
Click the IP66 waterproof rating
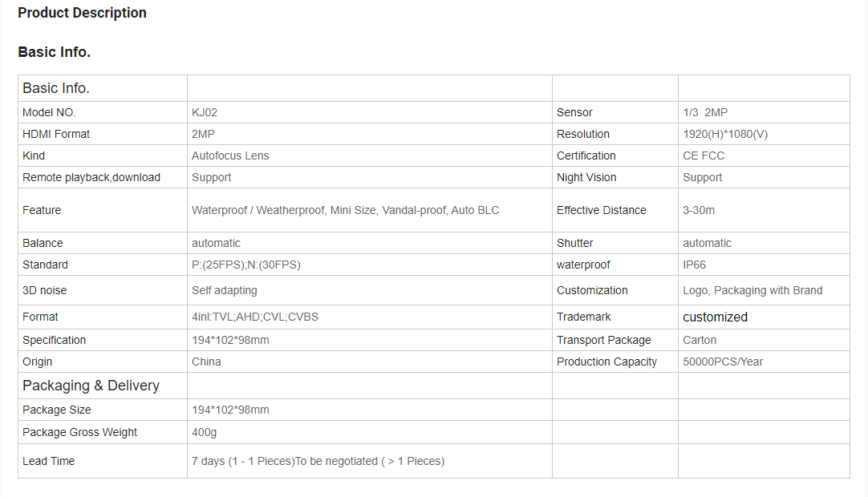pos(694,265)
